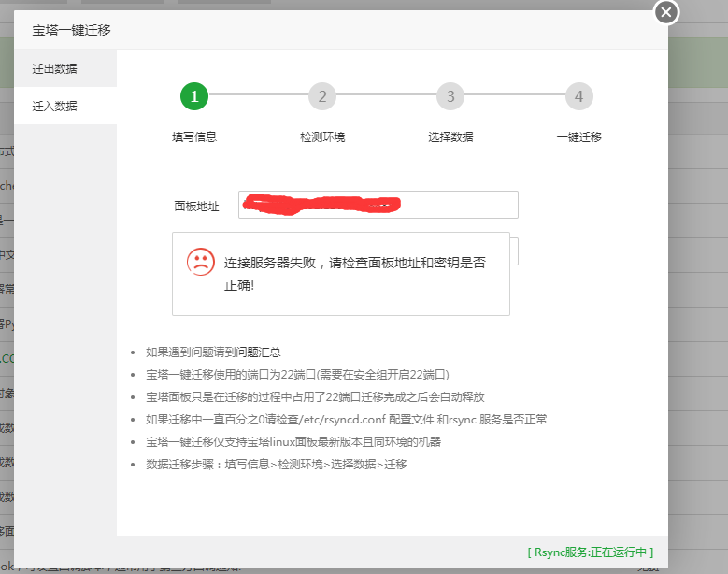728x574 pixels.
Task: Click the 面板地址 field label
Action: (196, 207)
